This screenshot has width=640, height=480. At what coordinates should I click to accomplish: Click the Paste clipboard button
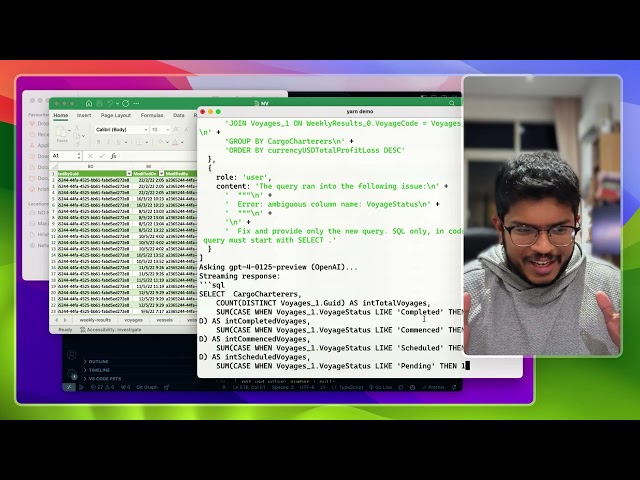pyautogui.click(x=62, y=133)
